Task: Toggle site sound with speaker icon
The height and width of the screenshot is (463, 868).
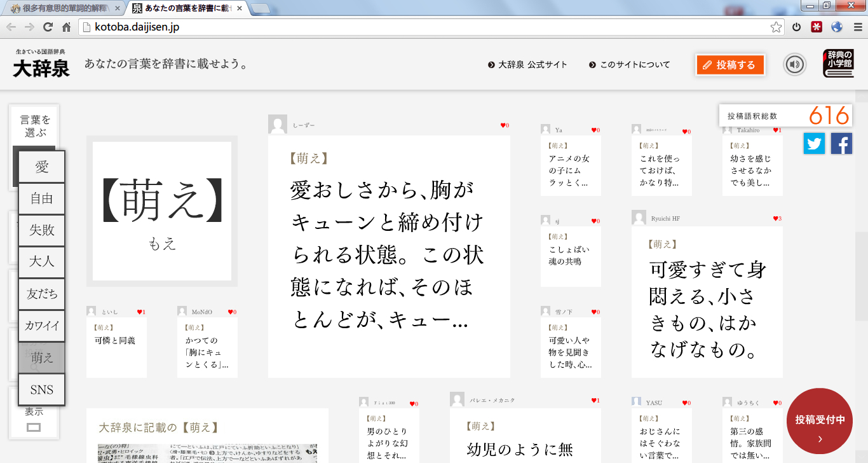Action: tap(794, 65)
